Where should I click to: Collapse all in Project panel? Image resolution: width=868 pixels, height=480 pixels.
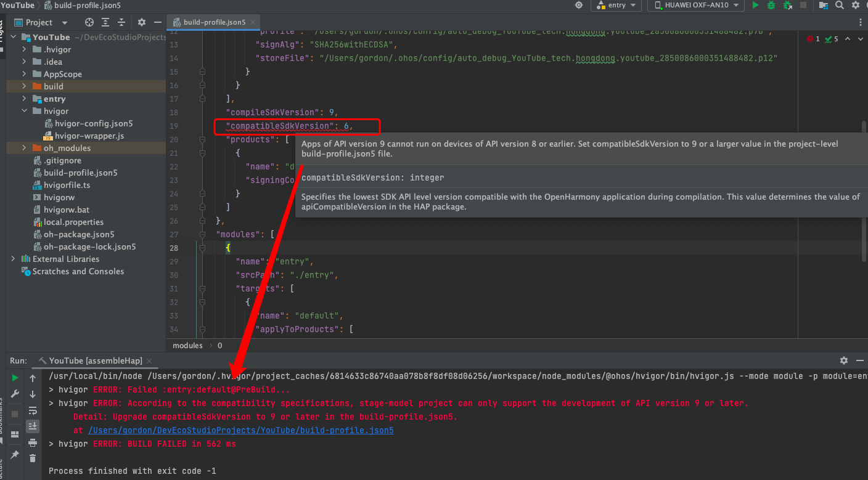tap(121, 22)
